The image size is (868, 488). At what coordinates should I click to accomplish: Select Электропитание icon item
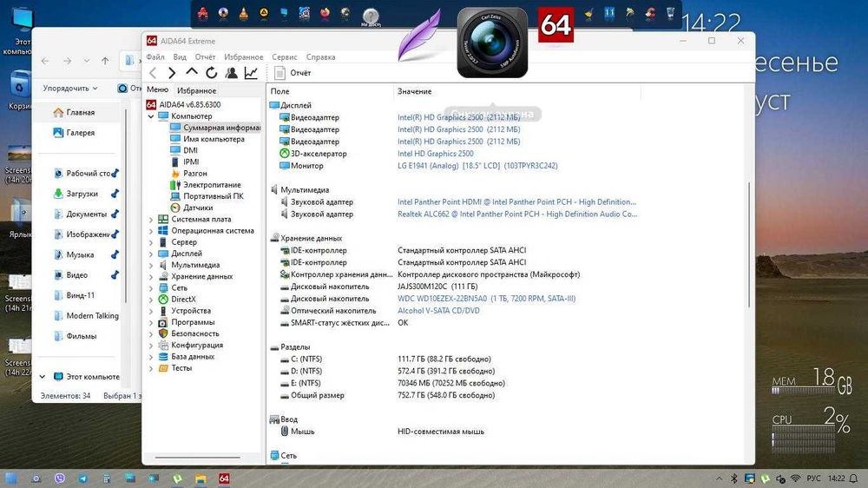pyautogui.click(x=206, y=185)
